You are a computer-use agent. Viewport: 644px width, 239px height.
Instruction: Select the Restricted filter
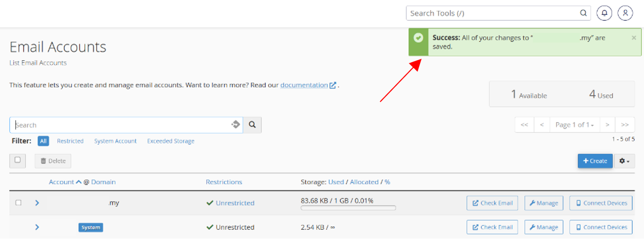click(x=70, y=141)
